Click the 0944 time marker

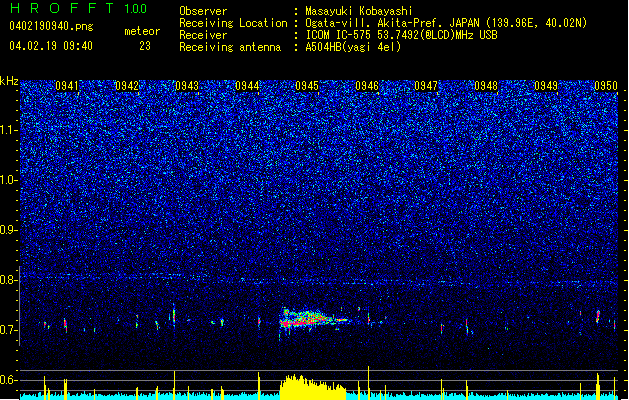pyautogui.click(x=247, y=86)
